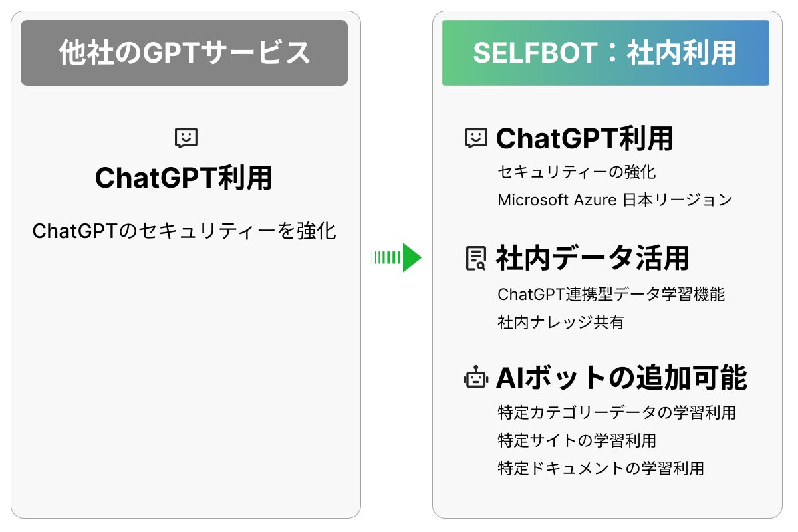Click the 社内ナレッジ共有 line
The image size is (798, 532).
[x=561, y=322]
